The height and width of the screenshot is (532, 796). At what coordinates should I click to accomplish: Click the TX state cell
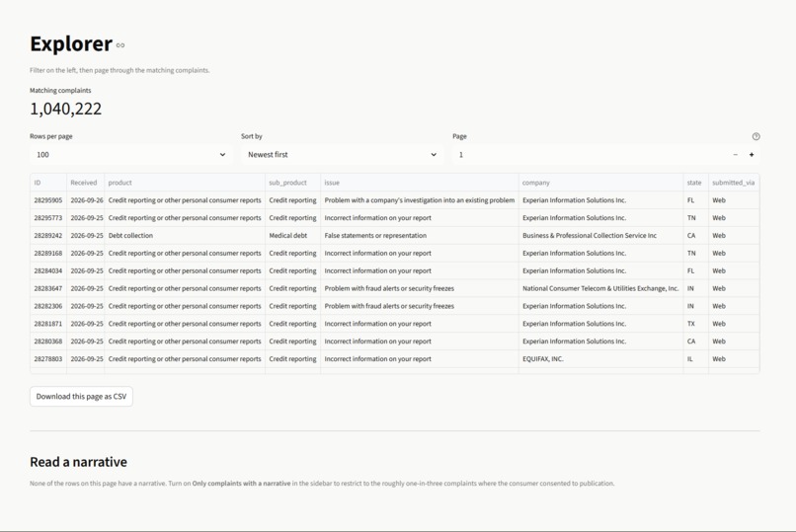point(696,324)
